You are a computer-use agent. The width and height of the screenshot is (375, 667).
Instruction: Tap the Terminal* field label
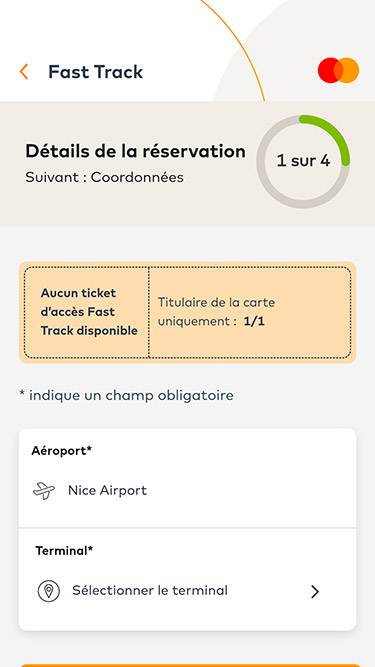click(64, 551)
